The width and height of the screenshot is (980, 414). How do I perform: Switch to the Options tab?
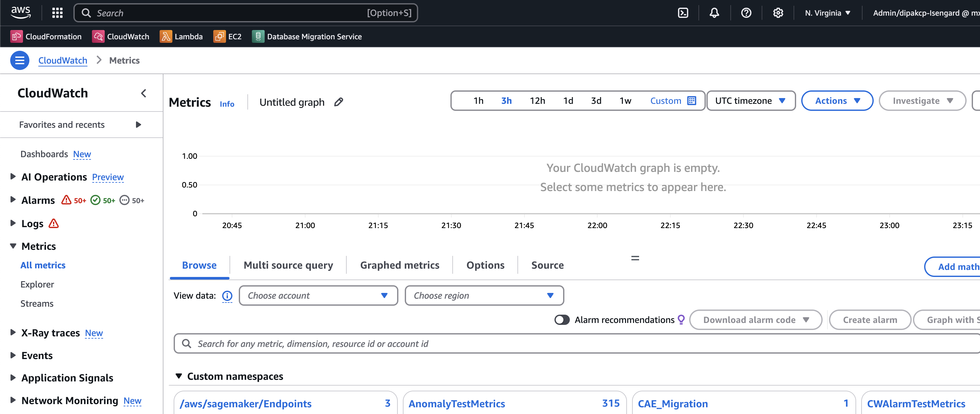click(x=485, y=265)
